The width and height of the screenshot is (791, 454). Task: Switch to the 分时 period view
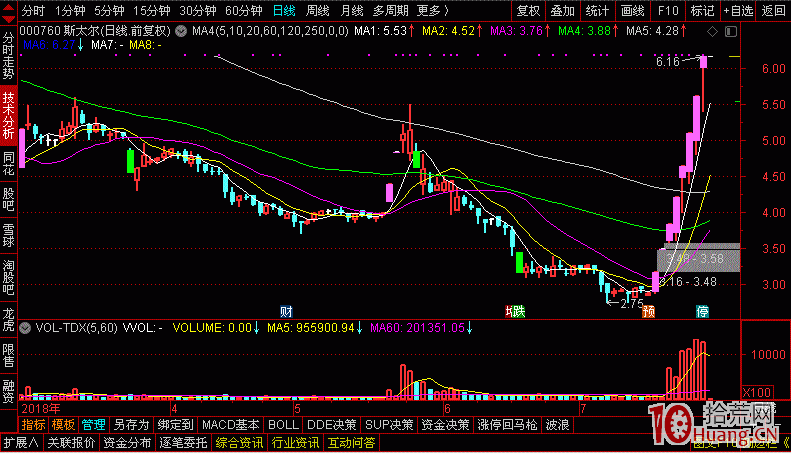[33, 11]
